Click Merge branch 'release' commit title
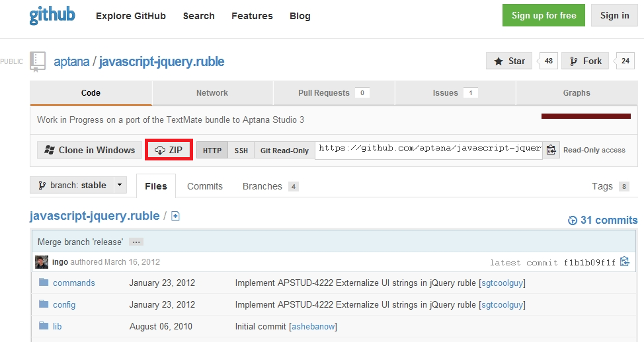Image resolution: width=644 pixels, height=342 pixels. pos(80,242)
